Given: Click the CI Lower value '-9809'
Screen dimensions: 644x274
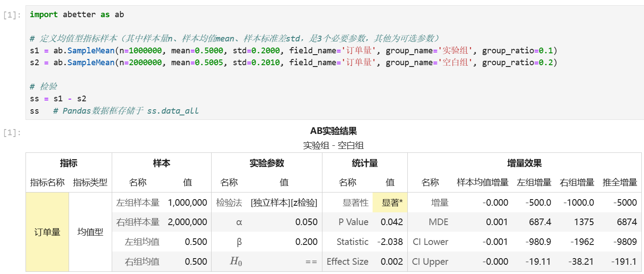Looking at the screenshot, I should 626,242.
